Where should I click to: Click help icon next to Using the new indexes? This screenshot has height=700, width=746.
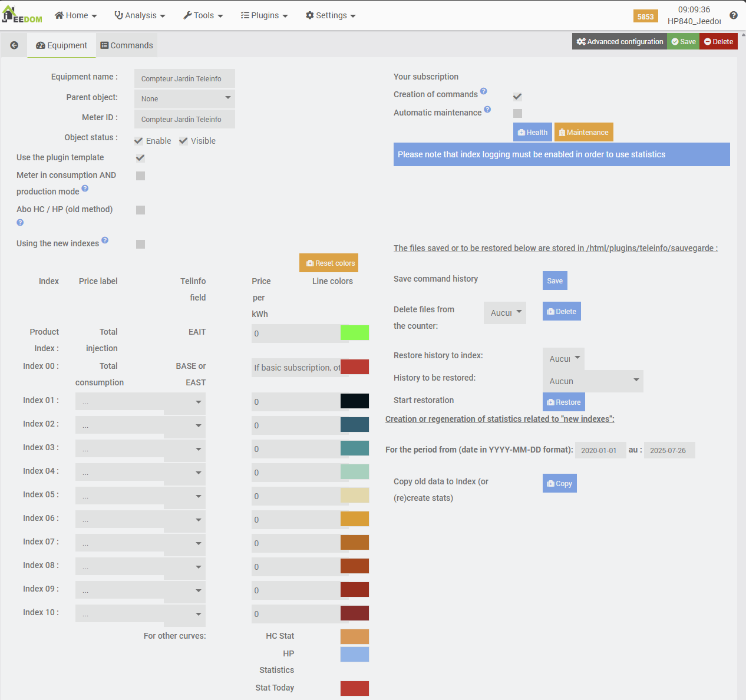[105, 240]
